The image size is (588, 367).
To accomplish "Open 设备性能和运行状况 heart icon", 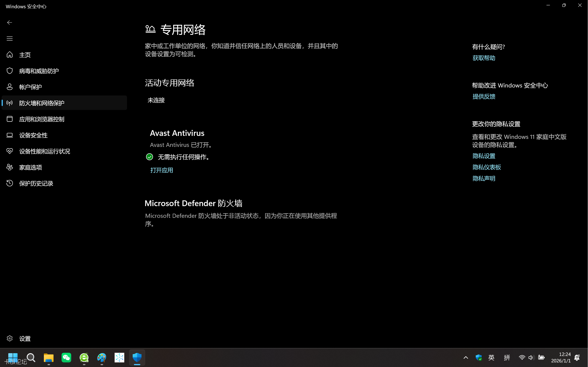I will click(x=45, y=151).
